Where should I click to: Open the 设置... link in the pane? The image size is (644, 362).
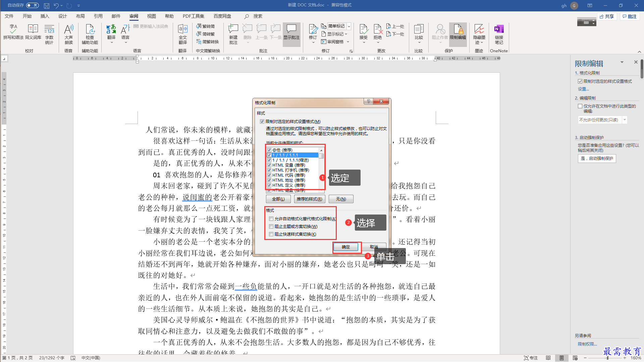click(x=583, y=89)
